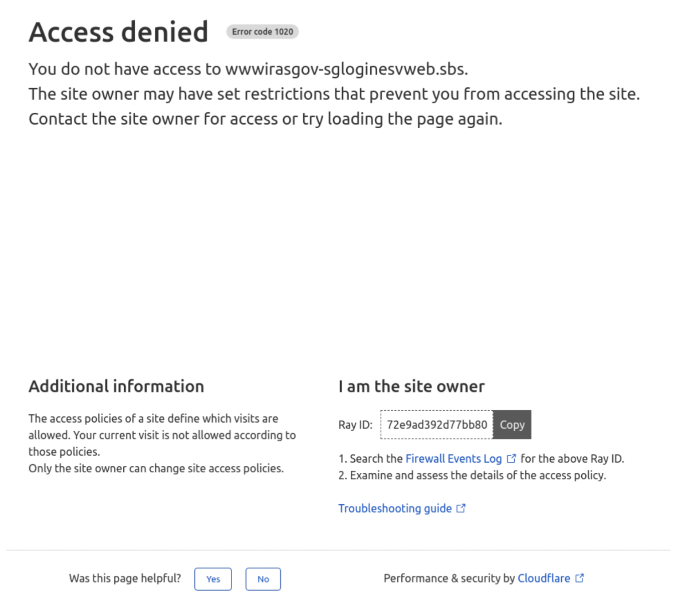The width and height of the screenshot is (700, 601).
Task: Click the I am the site owner heading
Action: pos(411,386)
